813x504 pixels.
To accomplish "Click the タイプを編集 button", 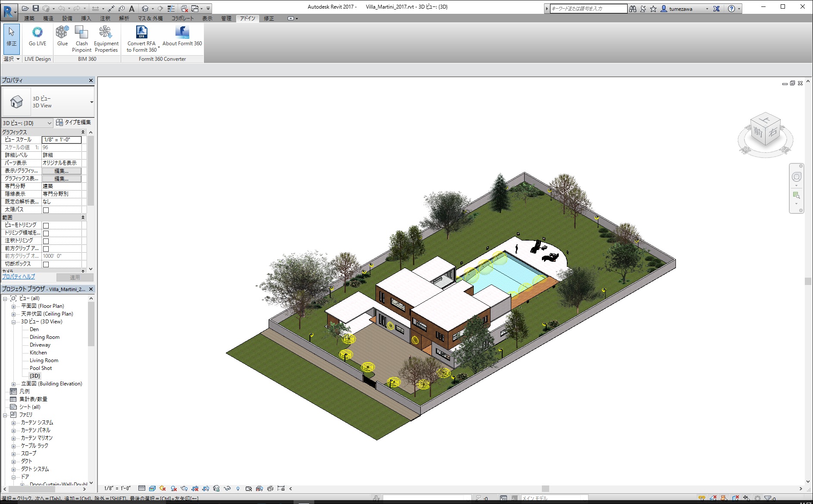I will point(74,123).
